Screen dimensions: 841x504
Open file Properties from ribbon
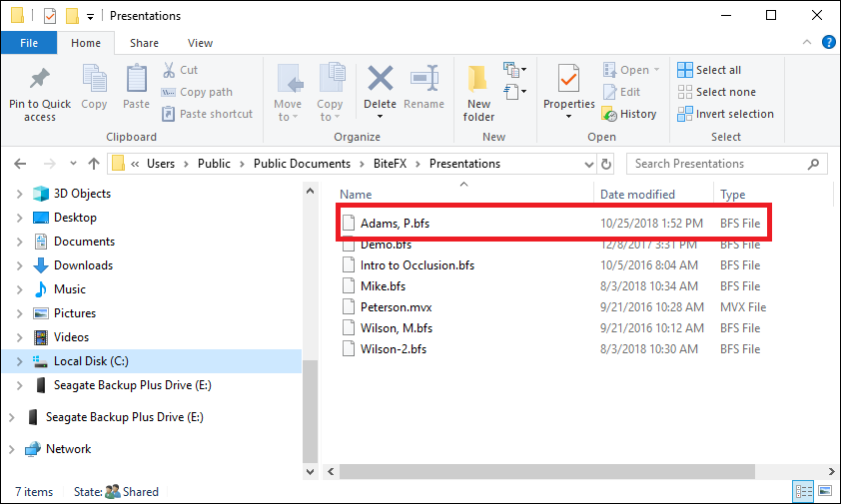point(568,80)
